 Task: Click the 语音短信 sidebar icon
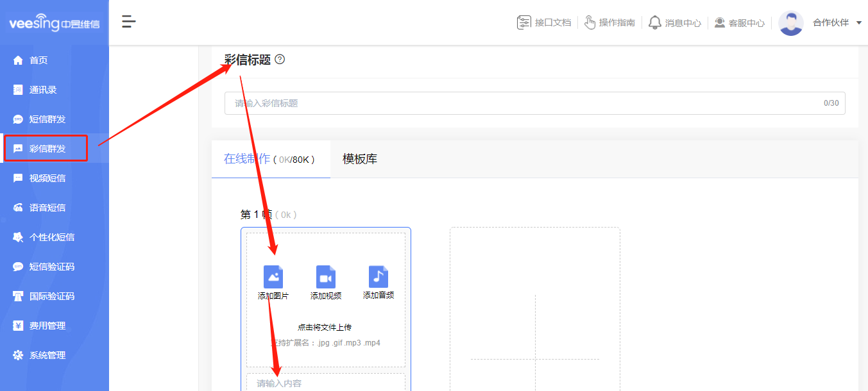tap(17, 207)
